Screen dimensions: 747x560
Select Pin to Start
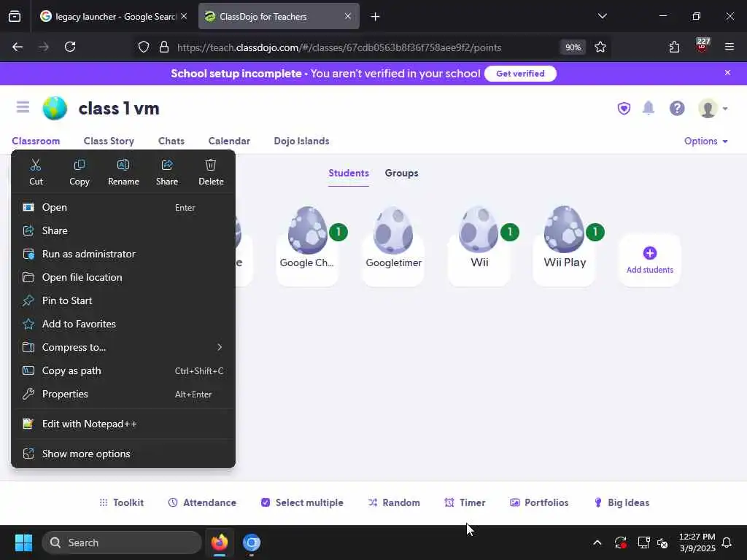(123, 300)
